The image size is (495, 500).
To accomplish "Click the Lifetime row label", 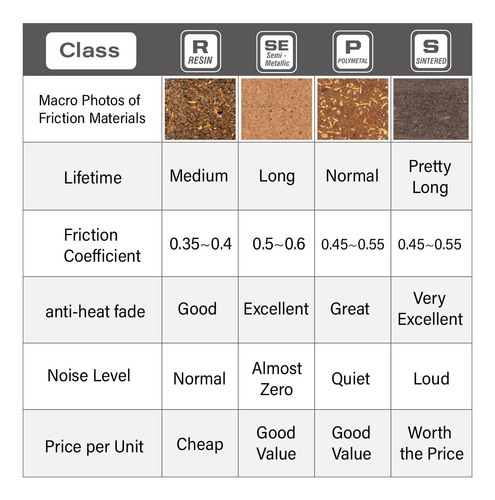I will tap(93, 177).
